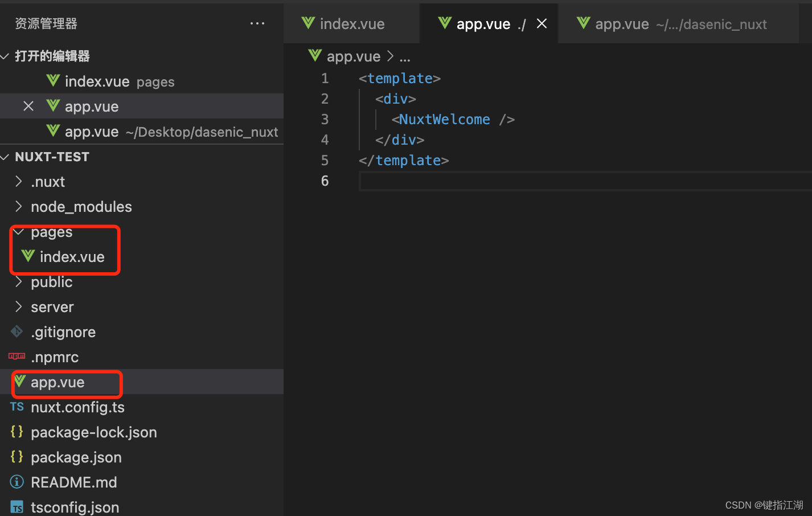Image resolution: width=812 pixels, height=516 pixels.
Task: Expand the node_modules folder
Action: click(x=19, y=207)
